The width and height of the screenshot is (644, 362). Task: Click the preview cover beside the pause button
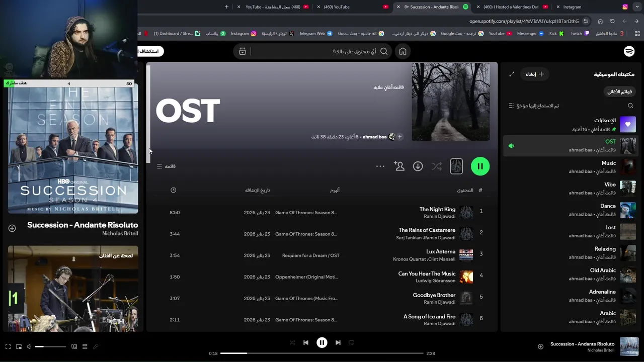pyautogui.click(x=456, y=166)
